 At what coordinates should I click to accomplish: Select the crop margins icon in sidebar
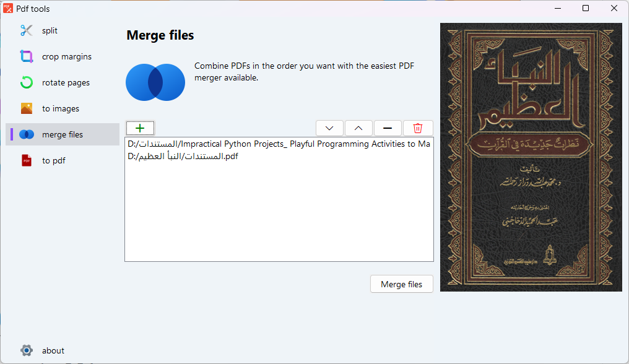[27, 56]
